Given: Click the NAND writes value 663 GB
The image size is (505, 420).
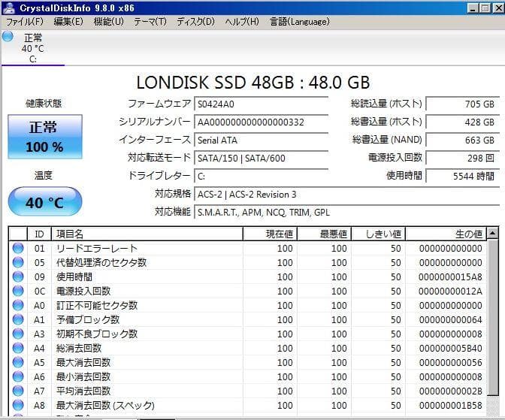Looking at the screenshot, I should point(462,140).
